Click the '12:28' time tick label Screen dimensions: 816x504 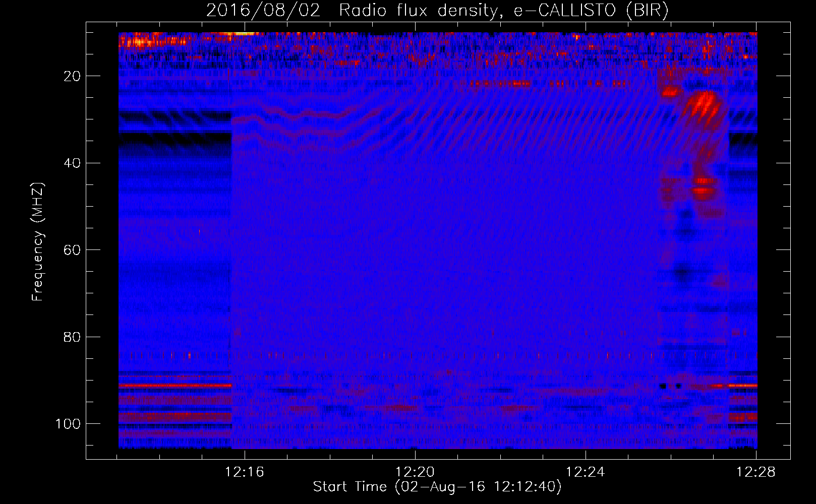click(756, 472)
